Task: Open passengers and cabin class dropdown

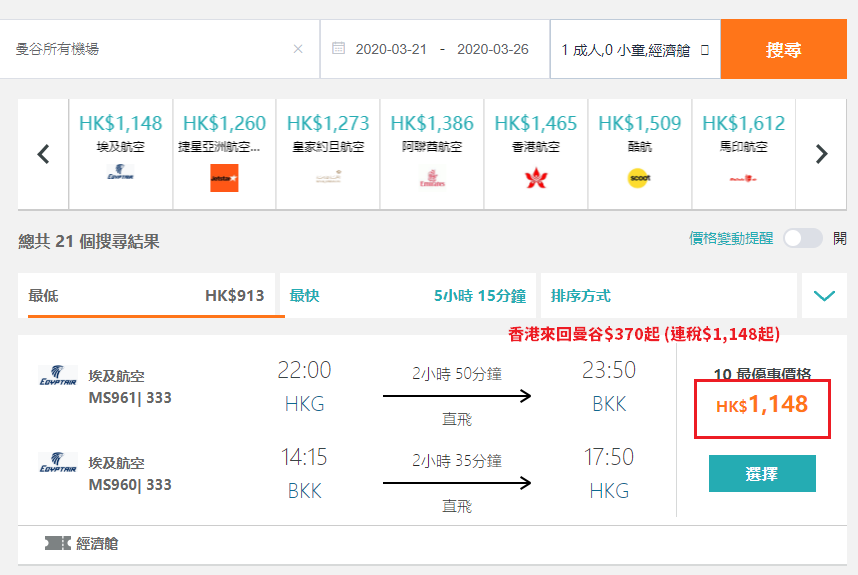Action: [635, 50]
